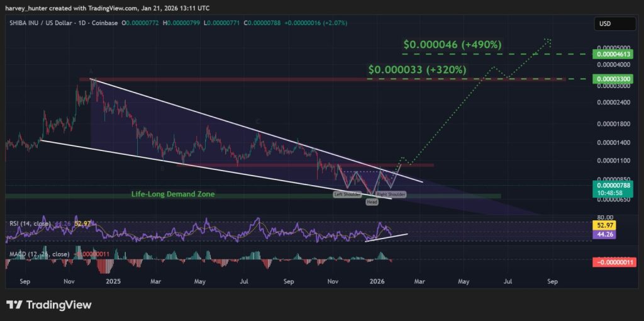Viewport: 644px width, 321px height.
Task: Select the Head pattern label
Action: tap(372, 201)
